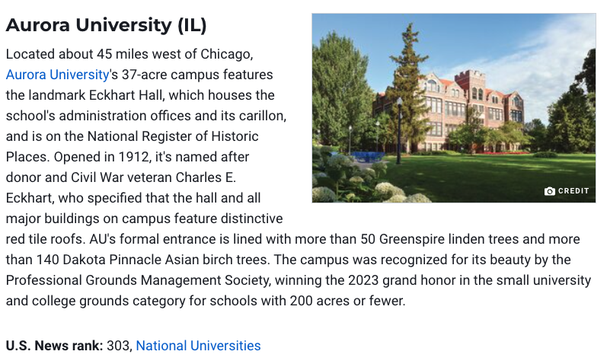Viewport: 607px width, 364px height.
Task: Click the camera icon beside CREDIT
Action: click(x=549, y=191)
